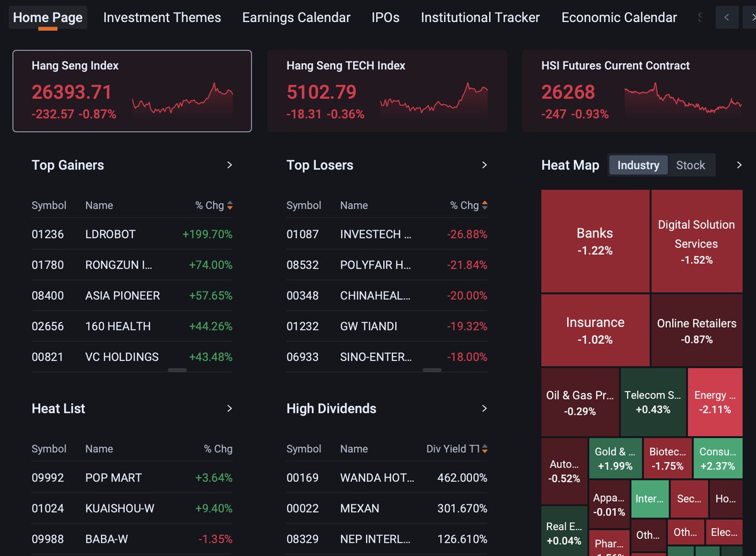Select the Hang Seng Index card

click(x=132, y=91)
